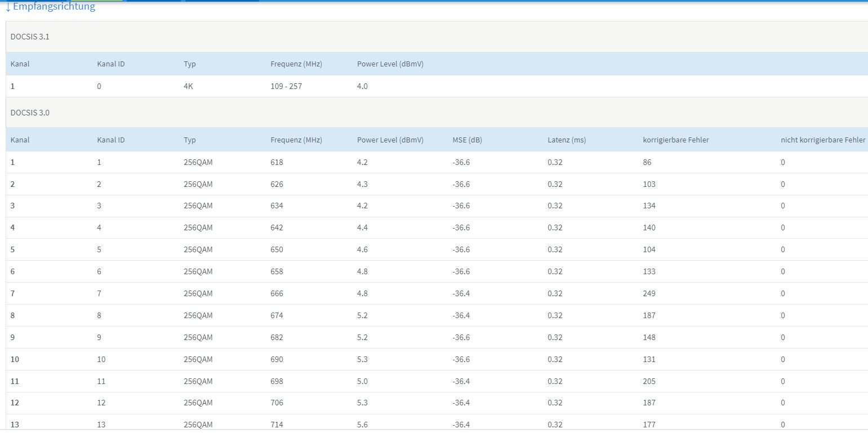Select the 690 MHz frequency cell
This screenshot has width=868, height=433.
[x=277, y=359]
